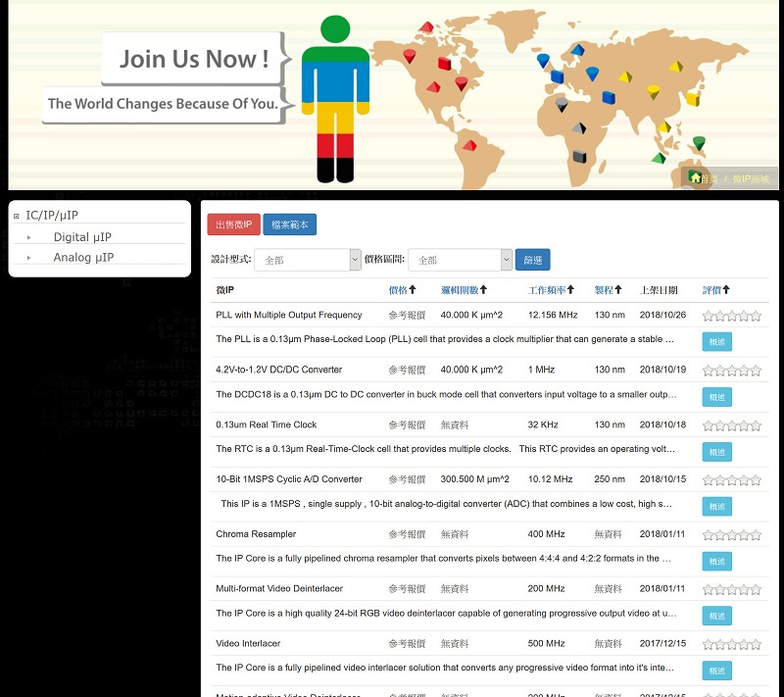Screen dimensions: 784x697
Task: Open the 價格區間 price range dropdown
Action: [461, 260]
